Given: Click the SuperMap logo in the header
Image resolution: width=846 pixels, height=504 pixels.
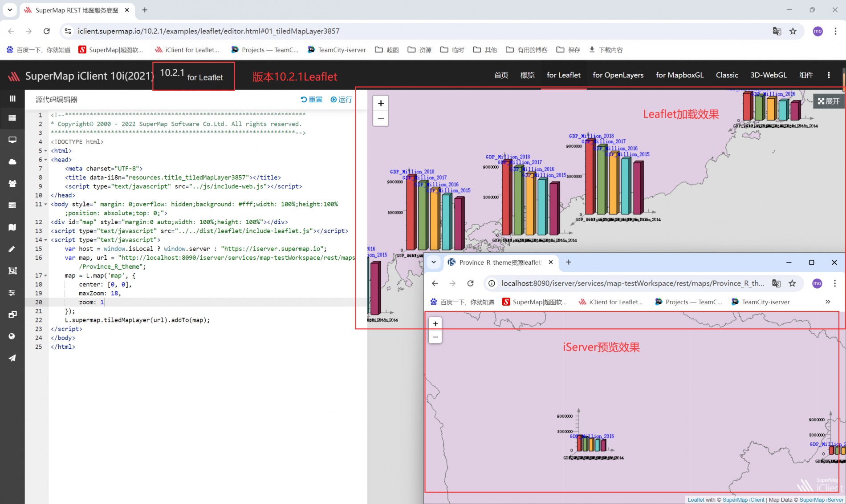Looking at the screenshot, I should [14, 76].
